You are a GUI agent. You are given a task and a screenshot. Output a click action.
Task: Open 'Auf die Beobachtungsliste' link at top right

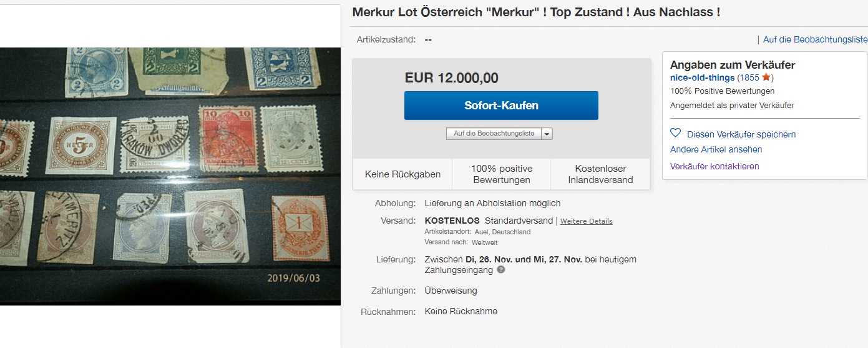(x=815, y=39)
